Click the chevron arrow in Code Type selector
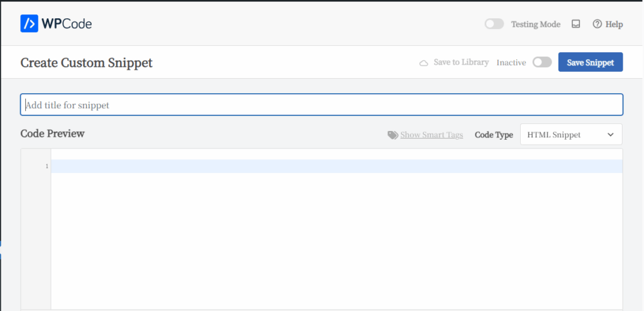 [x=610, y=135]
